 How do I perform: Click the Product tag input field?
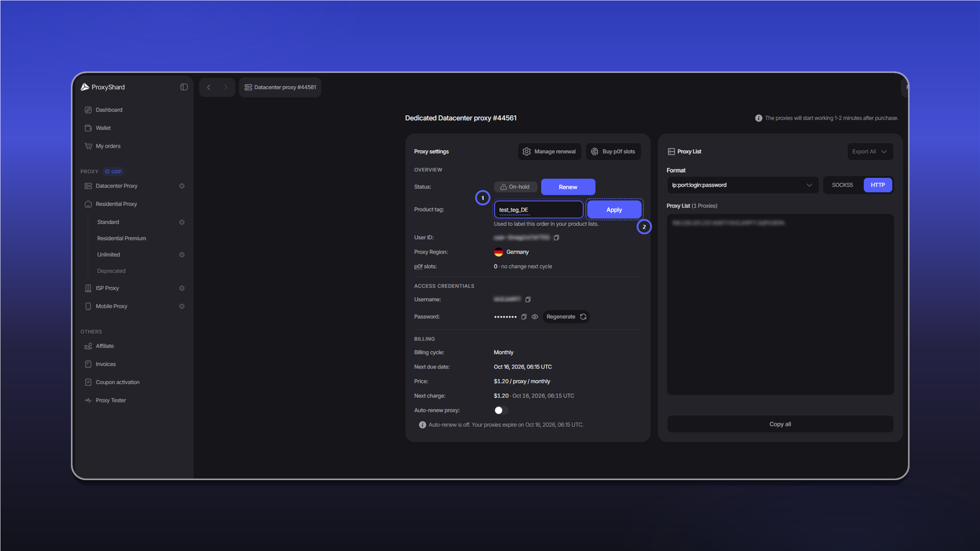(538, 210)
